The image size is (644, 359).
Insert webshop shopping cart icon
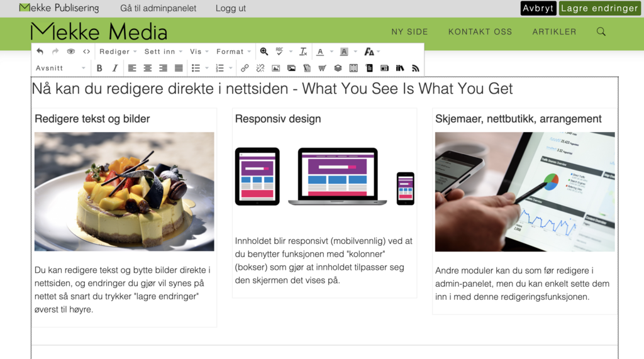click(323, 68)
